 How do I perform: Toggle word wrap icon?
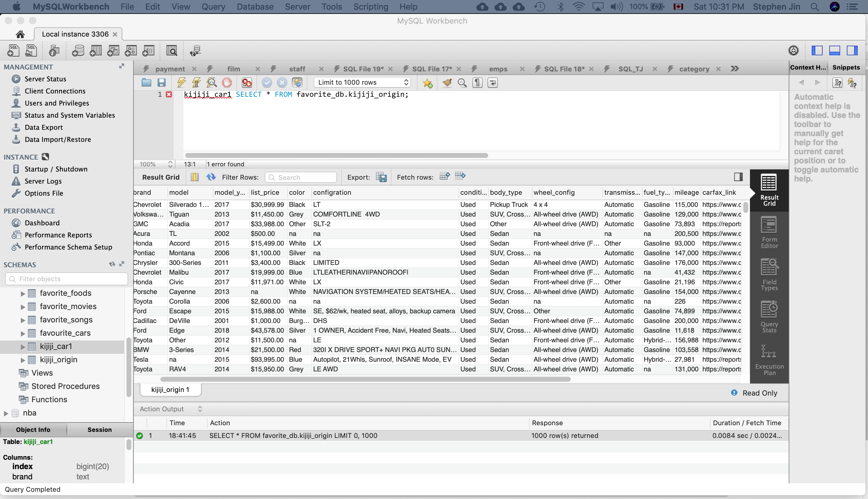tap(492, 83)
